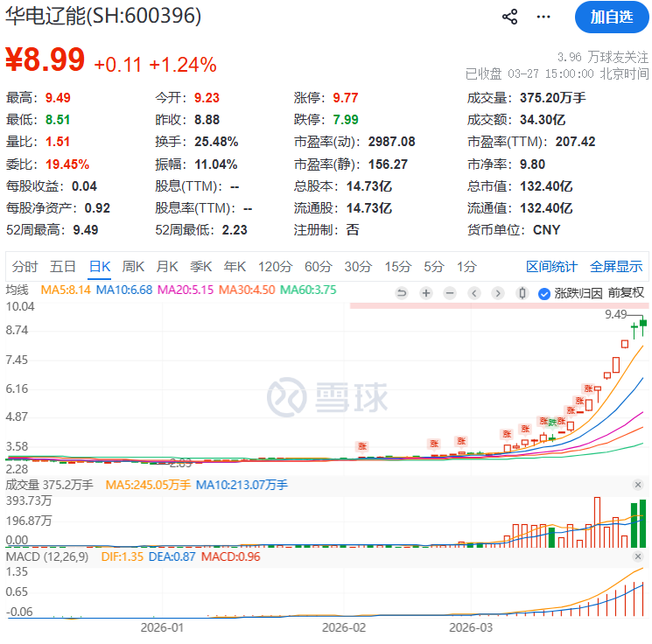Pan chart right with the right arrow icon

click(x=498, y=293)
